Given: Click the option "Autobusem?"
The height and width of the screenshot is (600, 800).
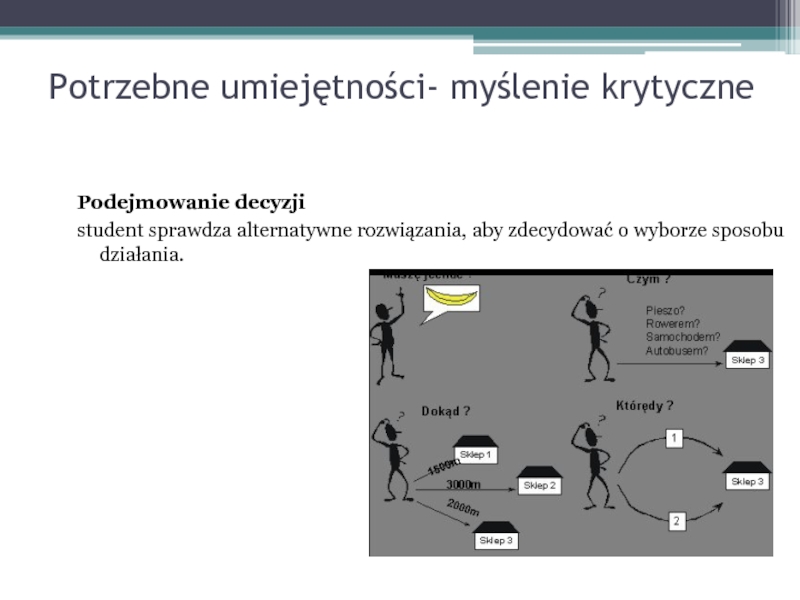Looking at the screenshot, I should click(677, 351).
